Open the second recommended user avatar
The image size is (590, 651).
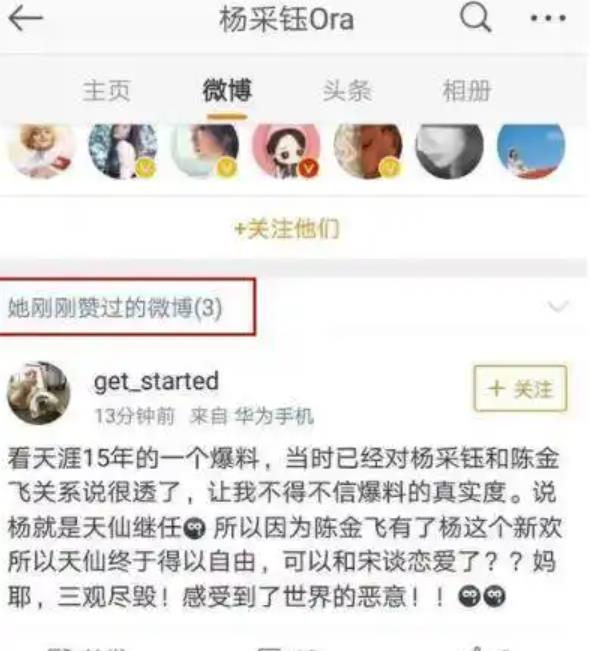123,150
